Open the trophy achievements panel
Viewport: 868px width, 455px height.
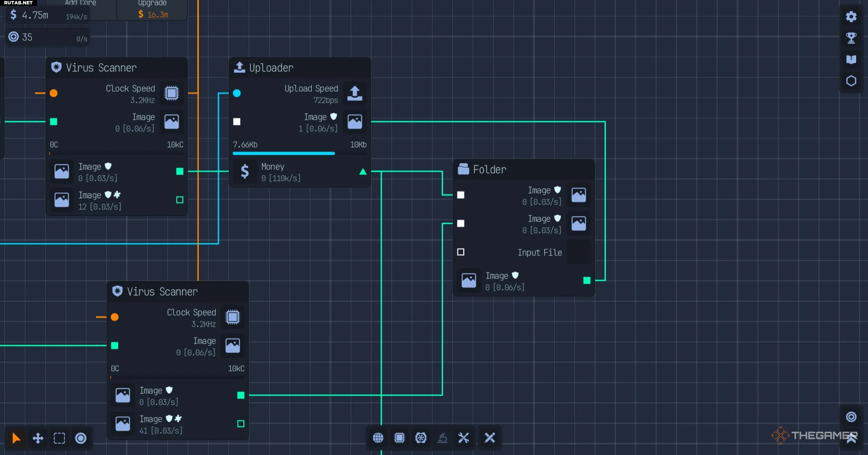coord(851,38)
